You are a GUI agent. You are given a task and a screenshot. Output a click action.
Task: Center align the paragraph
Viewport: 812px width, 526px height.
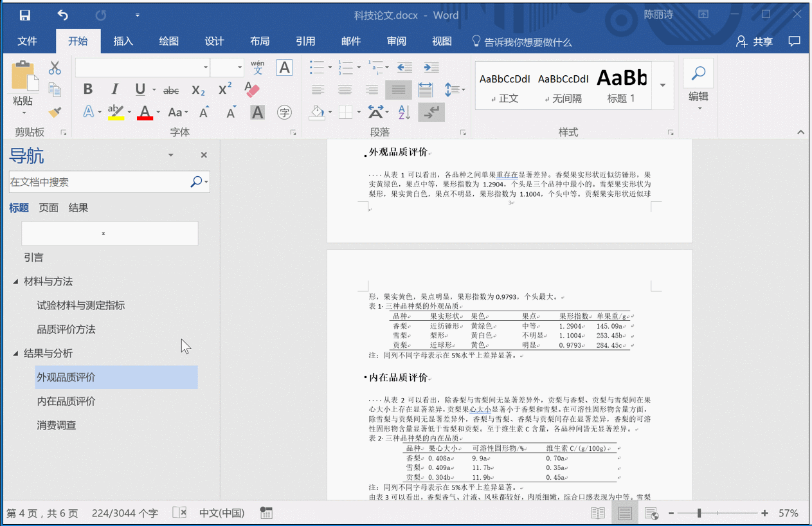[x=345, y=90]
